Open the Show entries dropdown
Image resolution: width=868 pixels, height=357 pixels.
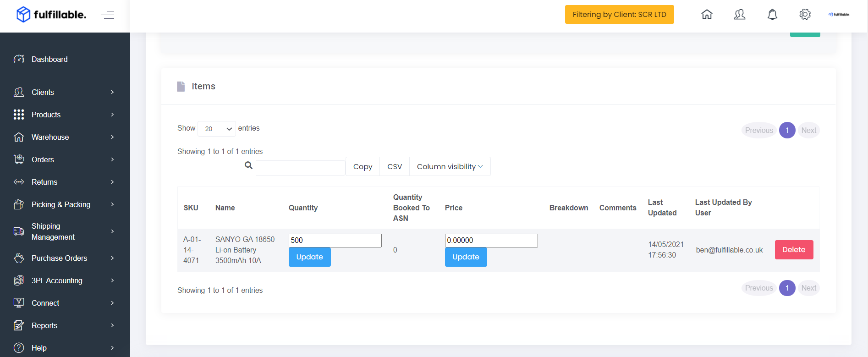217,129
